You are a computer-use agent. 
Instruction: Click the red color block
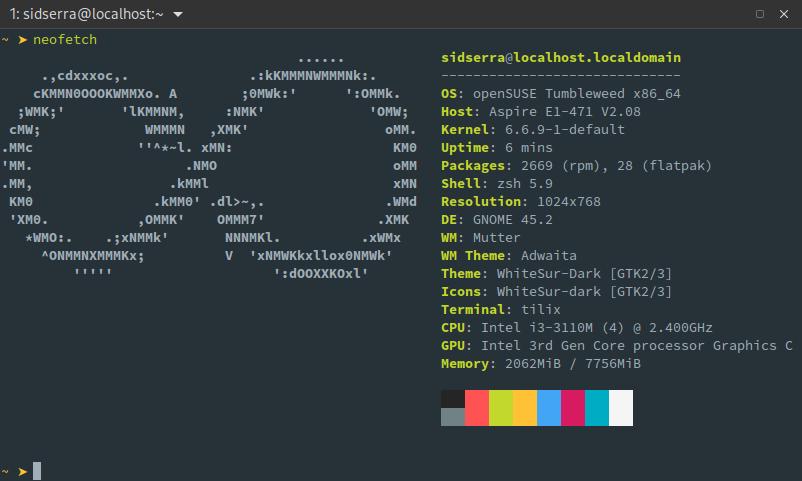pyautogui.click(x=477, y=408)
